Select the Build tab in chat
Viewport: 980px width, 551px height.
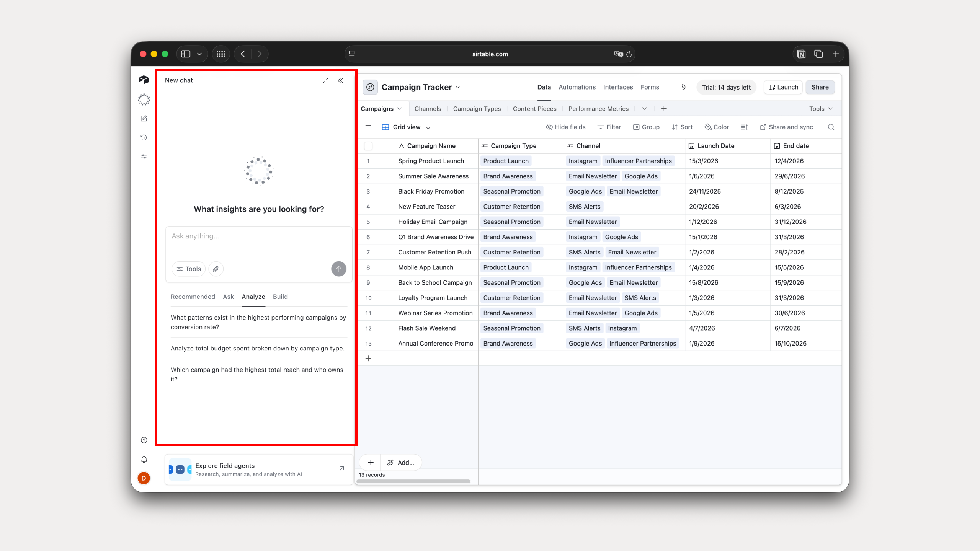pos(280,297)
